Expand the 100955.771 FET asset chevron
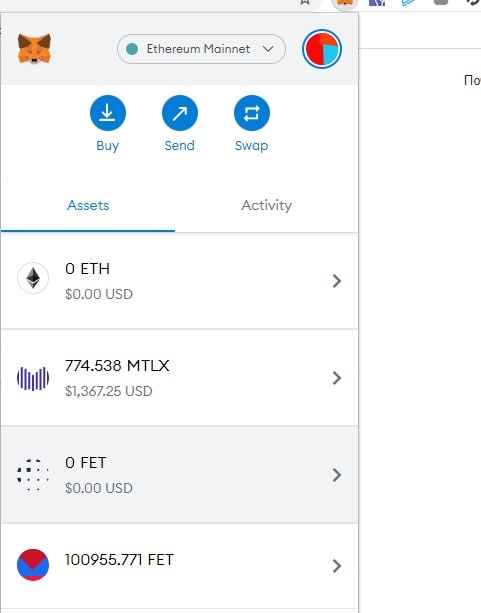 click(x=336, y=566)
